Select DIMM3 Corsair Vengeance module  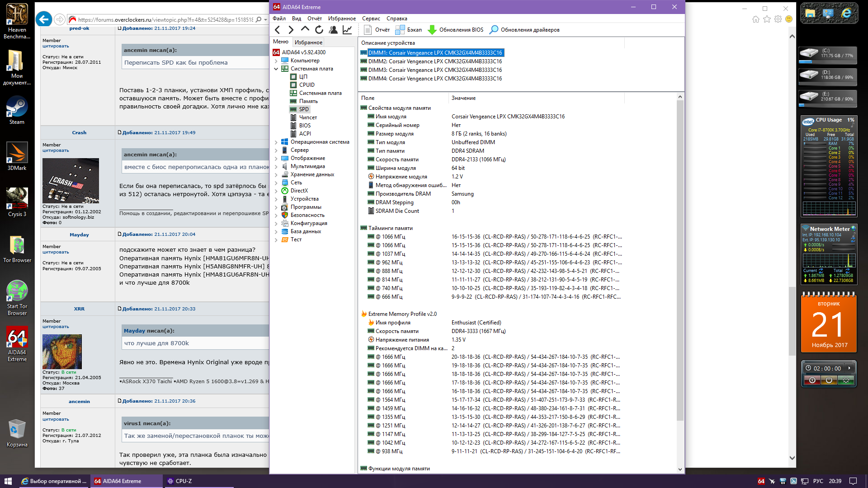point(434,70)
